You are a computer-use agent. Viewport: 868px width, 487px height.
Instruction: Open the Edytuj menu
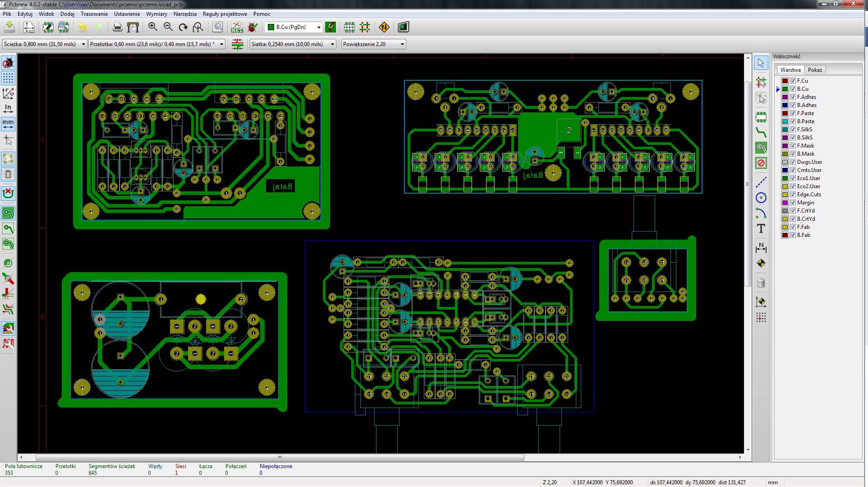click(25, 14)
